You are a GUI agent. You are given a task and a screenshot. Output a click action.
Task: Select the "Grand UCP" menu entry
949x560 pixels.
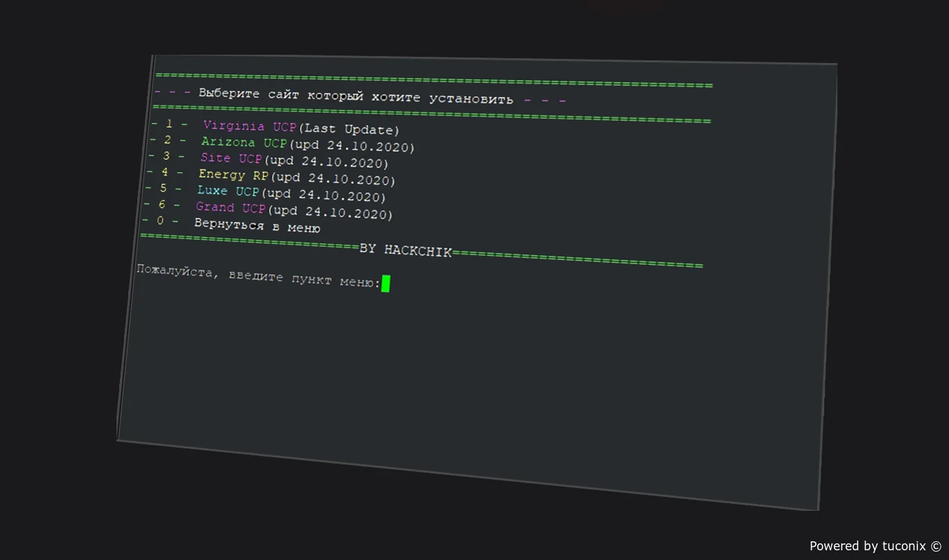click(x=231, y=208)
